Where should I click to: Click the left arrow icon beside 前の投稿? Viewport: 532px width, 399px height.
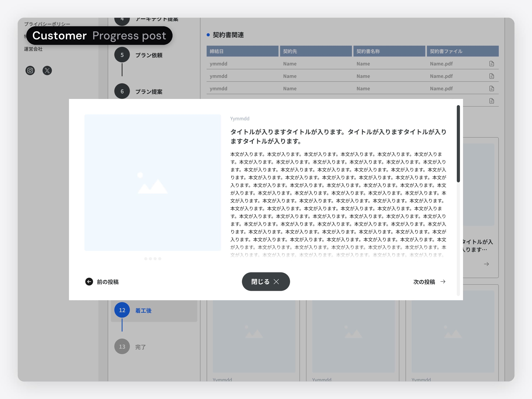[89, 282]
